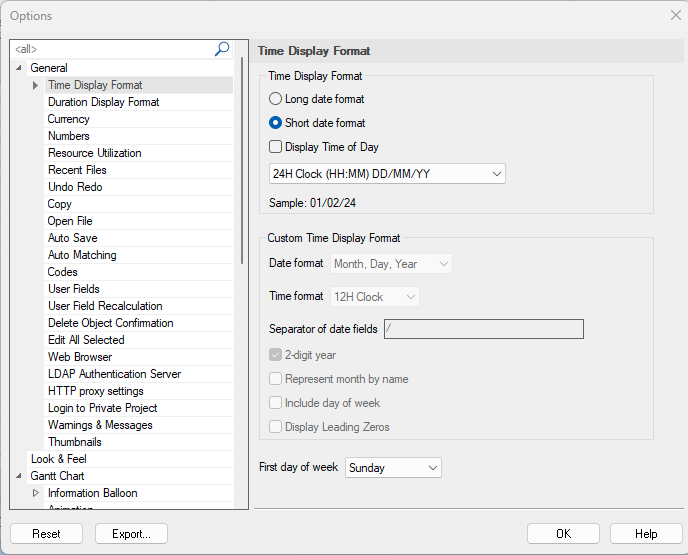This screenshot has width=688, height=555.
Task: Click the search magnifier icon
Action: point(222,49)
